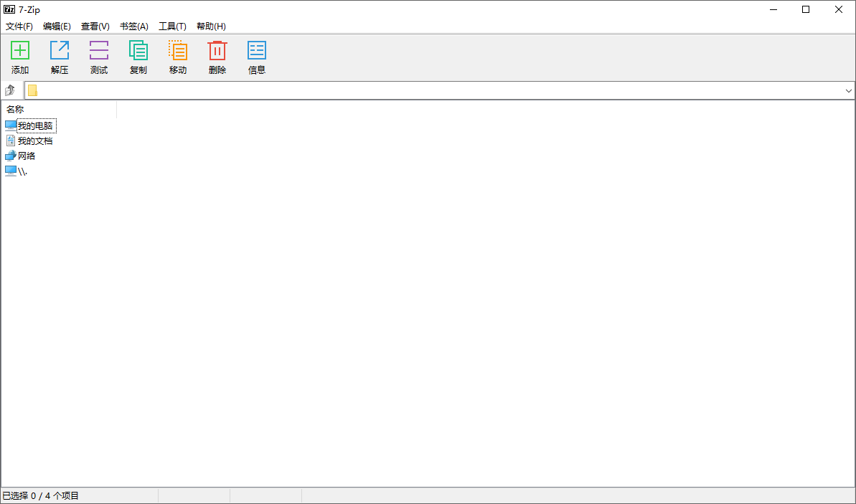Image resolution: width=856 pixels, height=504 pixels.
Task: Open the 查看(V) menu
Action: point(95,27)
